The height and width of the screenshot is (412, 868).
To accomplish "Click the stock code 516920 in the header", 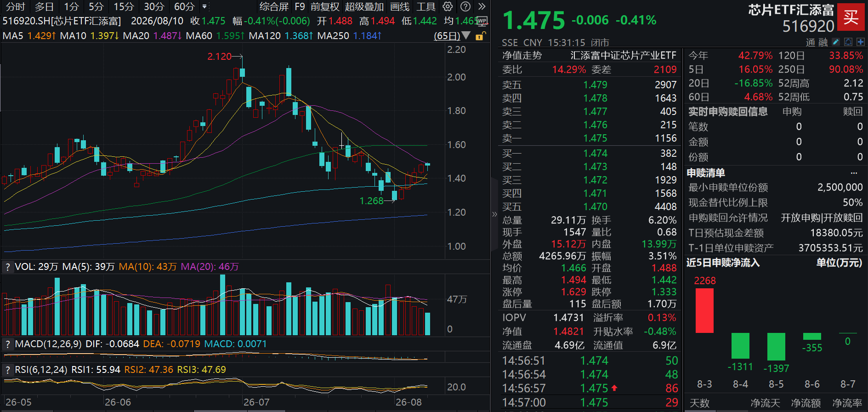I will 808,27.
